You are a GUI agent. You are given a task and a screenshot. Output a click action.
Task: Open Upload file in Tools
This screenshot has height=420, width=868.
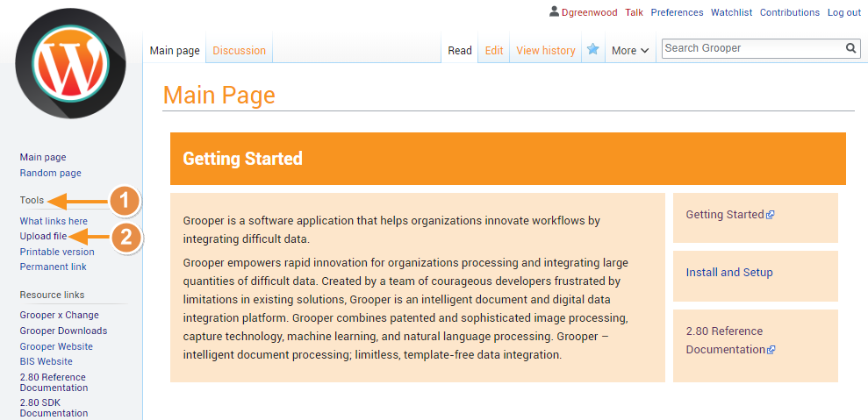pyautogui.click(x=43, y=236)
